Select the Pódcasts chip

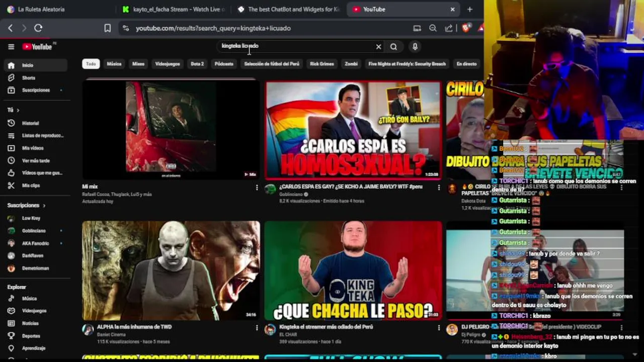pos(224,64)
